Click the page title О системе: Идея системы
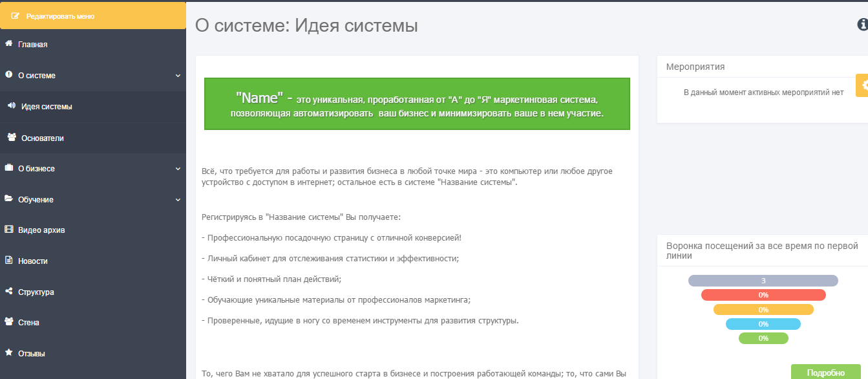This screenshot has width=868, height=379. tap(306, 26)
